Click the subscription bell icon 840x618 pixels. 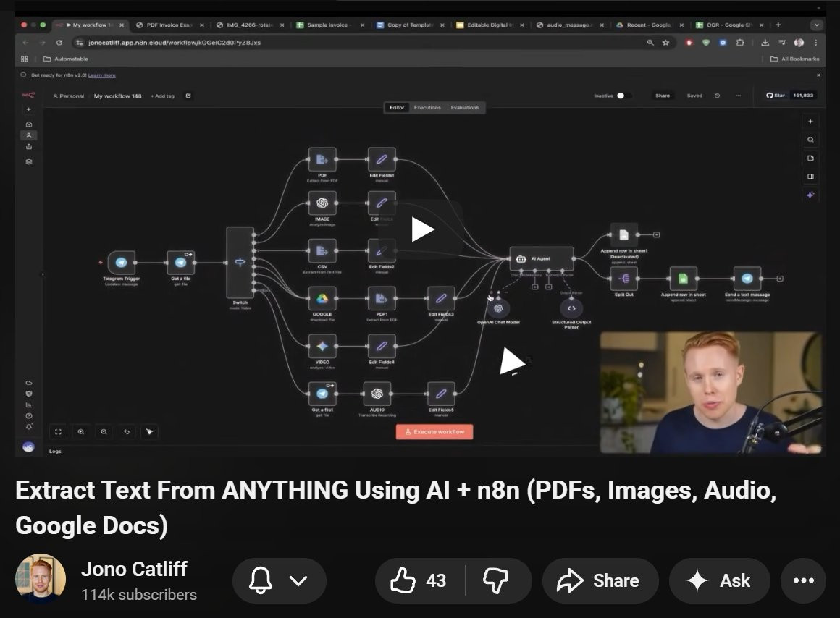tap(261, 580)
